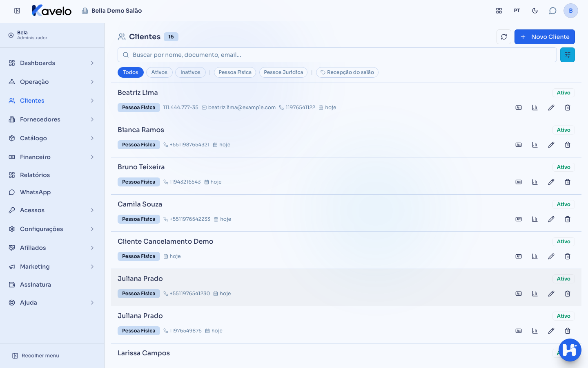
Task: View stats chart for Juliana Prado +5511976541230
Action: (535, 294)
